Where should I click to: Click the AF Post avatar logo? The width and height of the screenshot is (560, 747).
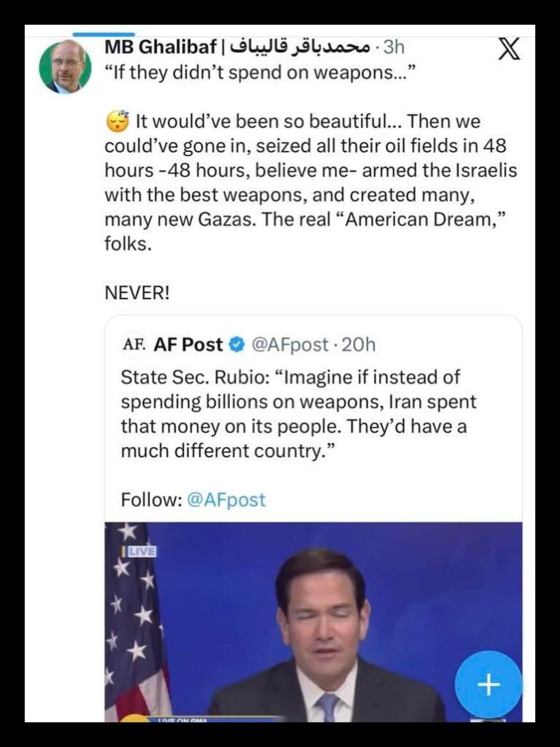[133, 344]
